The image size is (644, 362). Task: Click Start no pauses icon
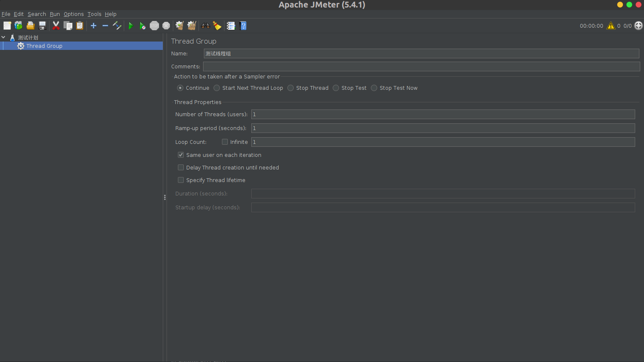(143, 26)
